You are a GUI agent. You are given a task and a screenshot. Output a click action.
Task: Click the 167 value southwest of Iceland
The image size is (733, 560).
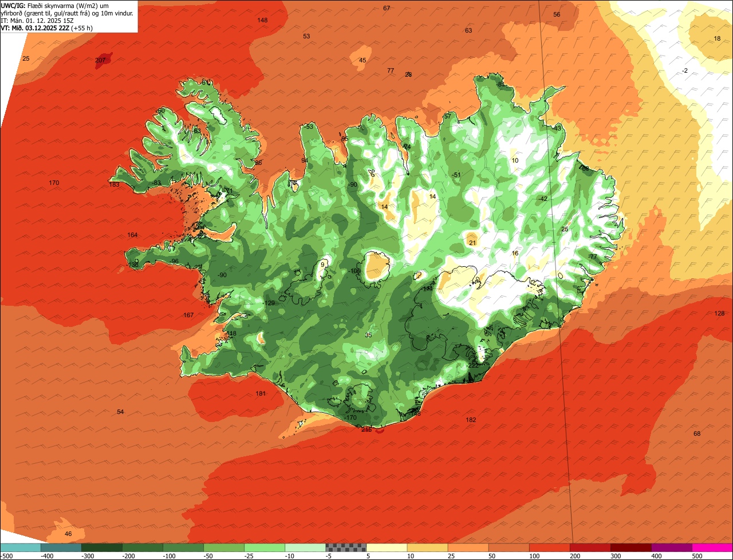188,315
